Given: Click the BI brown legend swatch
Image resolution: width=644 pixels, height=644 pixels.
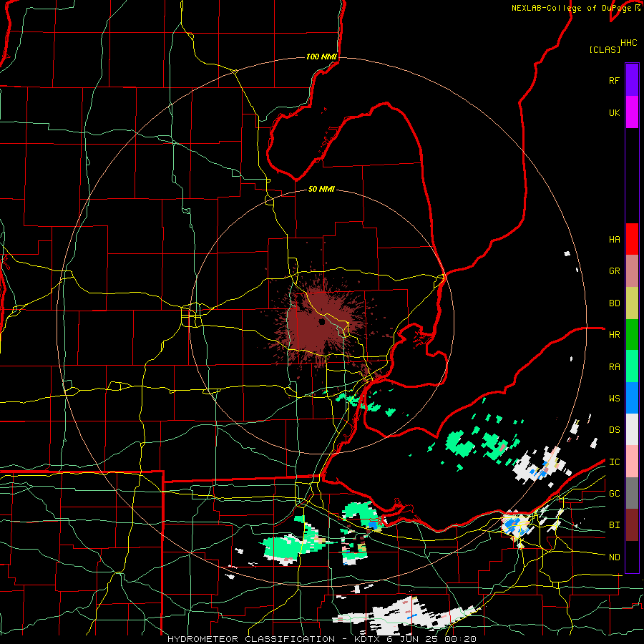Looking at the screenshot, I should [x=632, y=525].
